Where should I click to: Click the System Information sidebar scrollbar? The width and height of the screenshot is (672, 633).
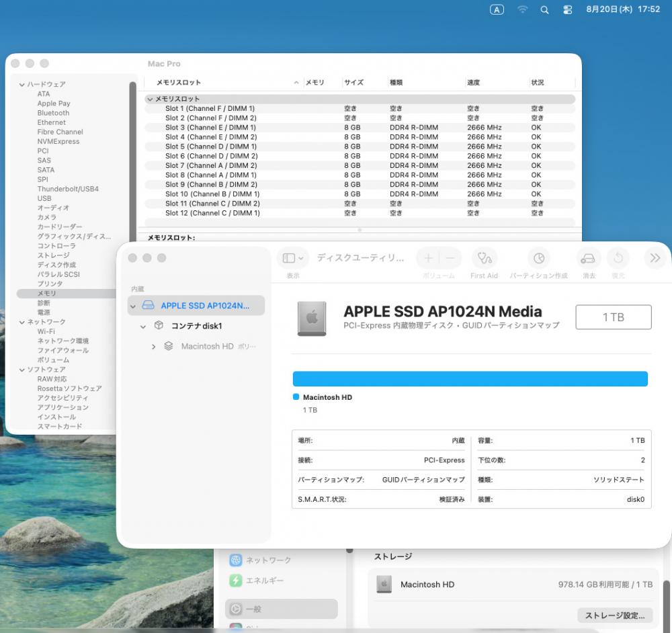[132, 163]
